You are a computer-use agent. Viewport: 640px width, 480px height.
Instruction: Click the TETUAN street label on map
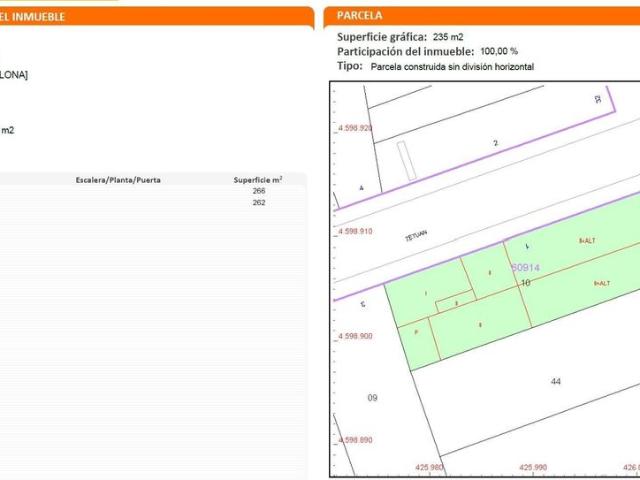tap(416, 236)
